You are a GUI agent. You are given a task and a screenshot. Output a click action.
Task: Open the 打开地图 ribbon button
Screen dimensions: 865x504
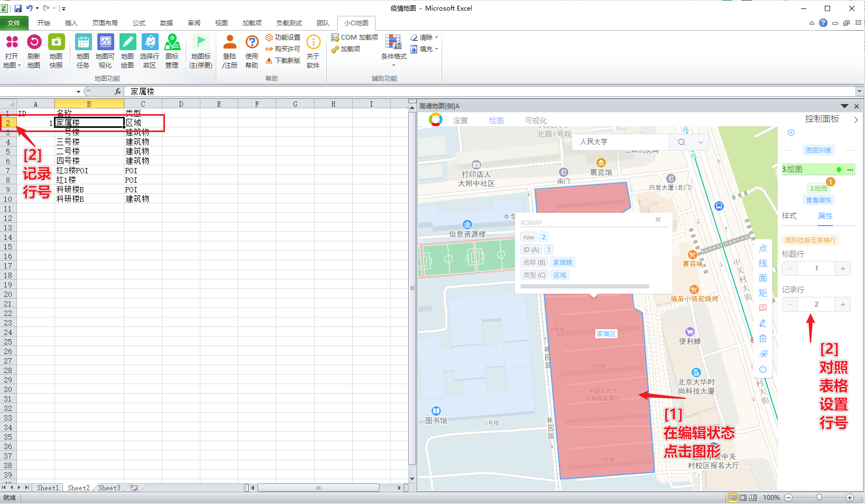pos(12,51)
